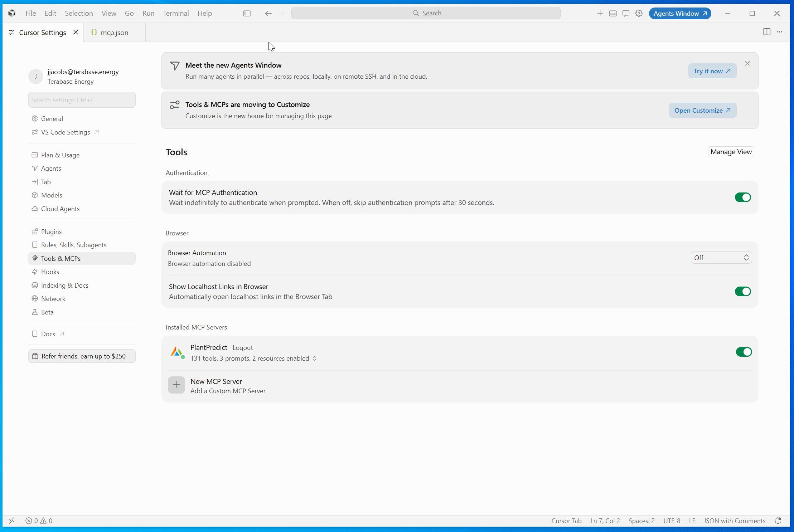Viewport: 794px width, 532px height.
Task: Open Plan & Usage section
Action: pos(82,155)
